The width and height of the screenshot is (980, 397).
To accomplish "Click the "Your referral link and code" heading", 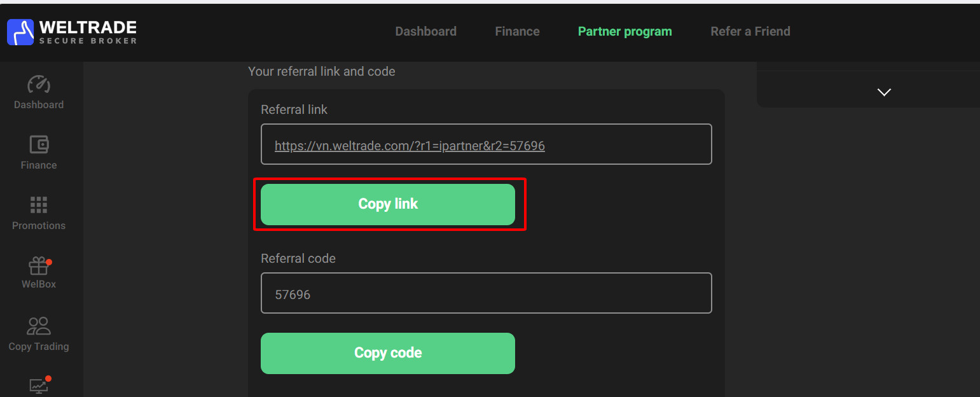I will (x=321, y=71).
